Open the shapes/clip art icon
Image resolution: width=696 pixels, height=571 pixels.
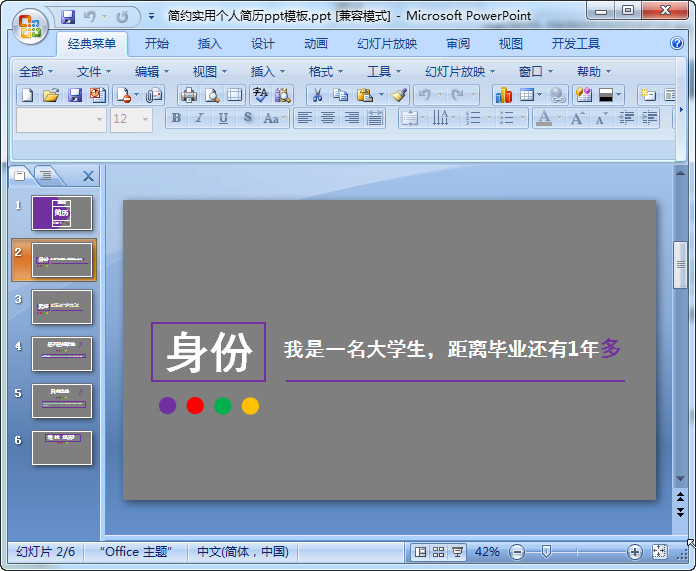[x=583, y=95]
